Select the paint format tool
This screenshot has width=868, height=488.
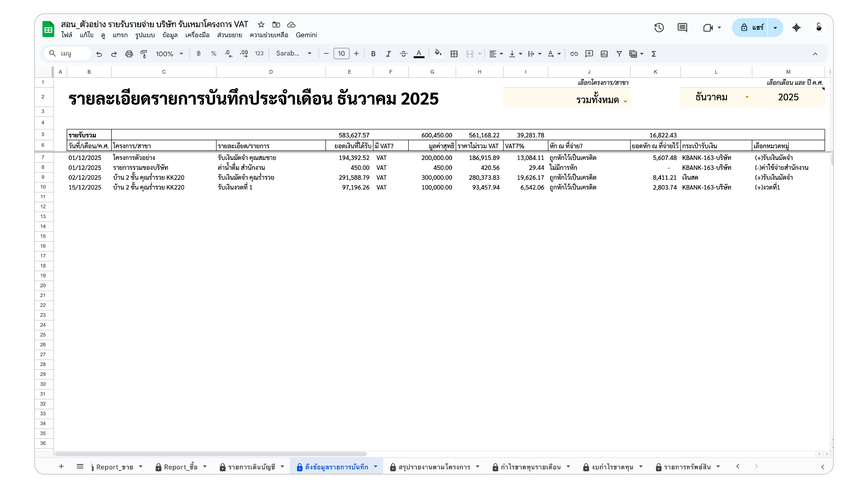144,54
